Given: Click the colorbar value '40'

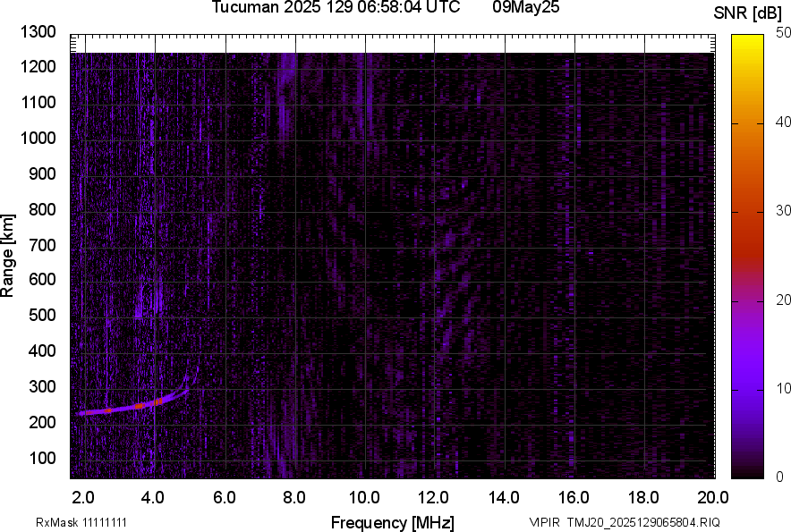Looking at the screenshot, I should (x=783, y=122).
